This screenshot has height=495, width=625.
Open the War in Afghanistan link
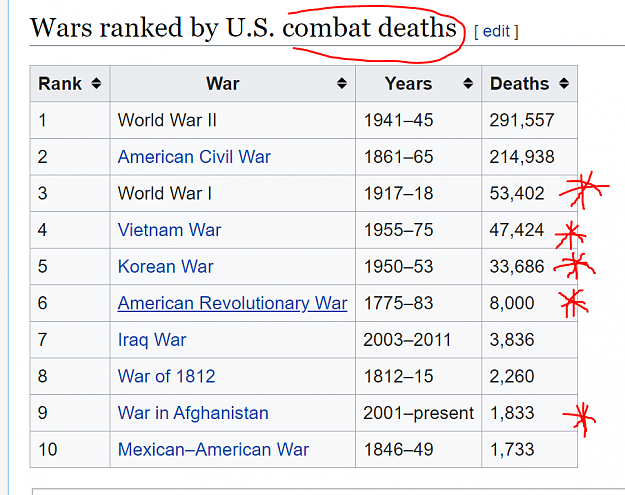point(193,413)
